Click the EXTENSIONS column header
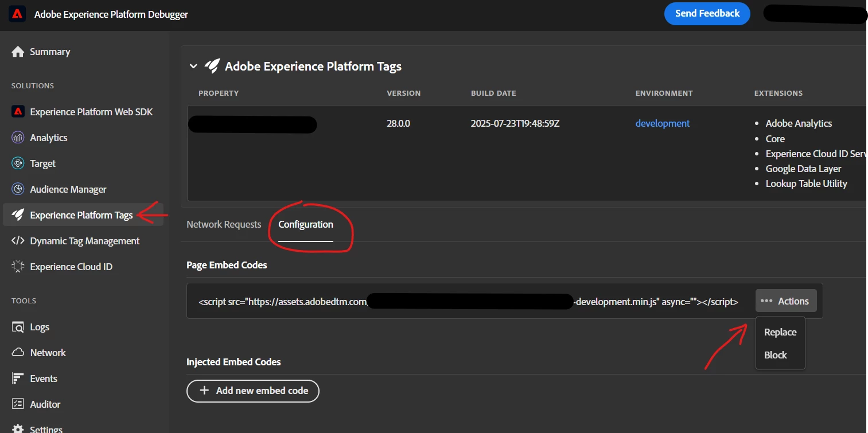The width and height of the screenshot is (868, 433). pyautogui.click(x=779, y=93)
